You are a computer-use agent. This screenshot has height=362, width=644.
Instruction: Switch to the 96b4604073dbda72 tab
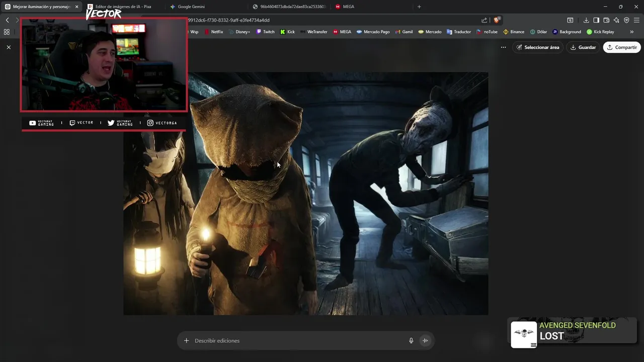289,7
